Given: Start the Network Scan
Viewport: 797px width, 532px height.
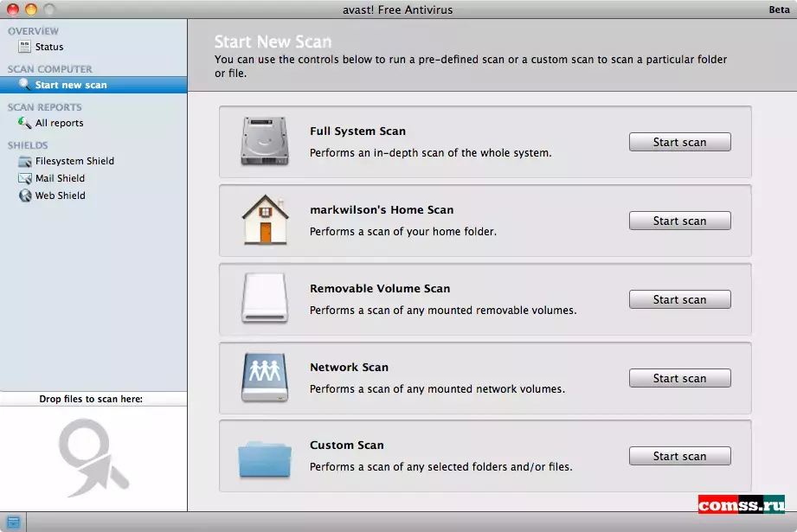Looking at the screenshot, I should pyautogui.click(x=679, y=379).
